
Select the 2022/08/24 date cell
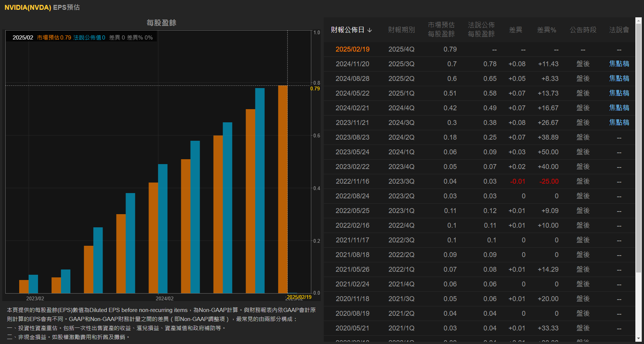[x=352, y=196]
